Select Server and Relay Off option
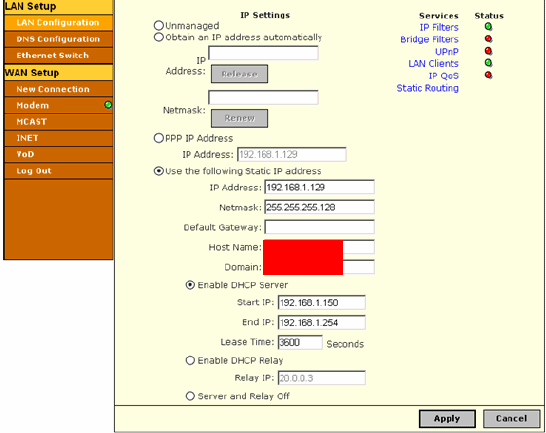 point(190,396)
